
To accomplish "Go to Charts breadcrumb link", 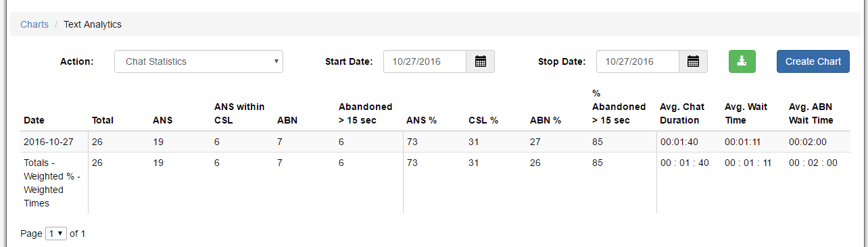I will pyautogui.click(x=34, y=24).
